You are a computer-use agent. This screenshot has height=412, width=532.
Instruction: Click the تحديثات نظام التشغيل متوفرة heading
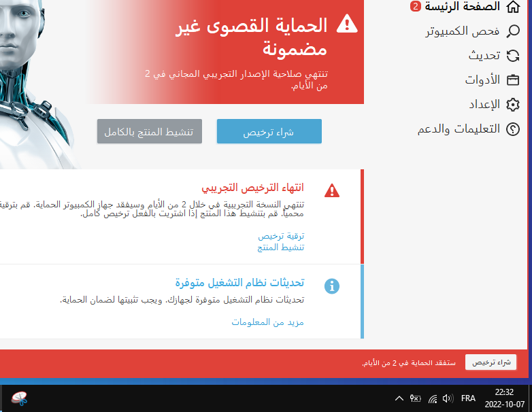pos(239,282)
